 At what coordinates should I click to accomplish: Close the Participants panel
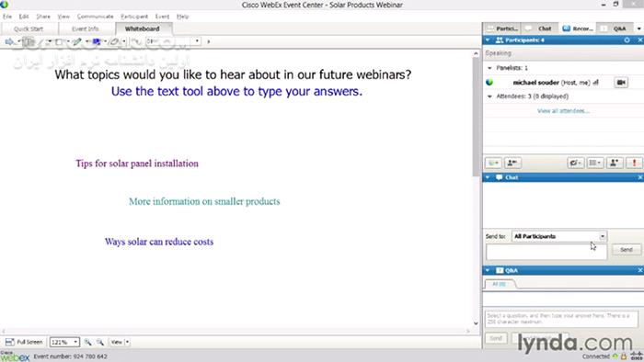(640, 40)
